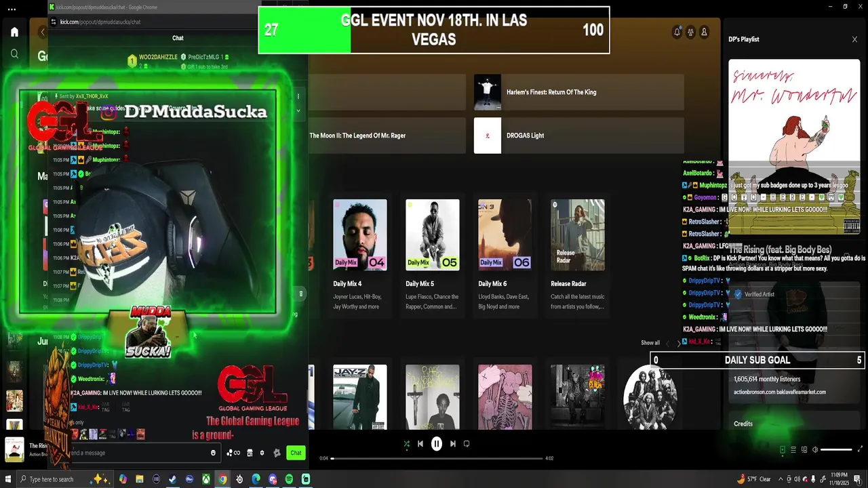The image size is (868, 488).
Task: Enter full screen player view
Action: [861, 449]
